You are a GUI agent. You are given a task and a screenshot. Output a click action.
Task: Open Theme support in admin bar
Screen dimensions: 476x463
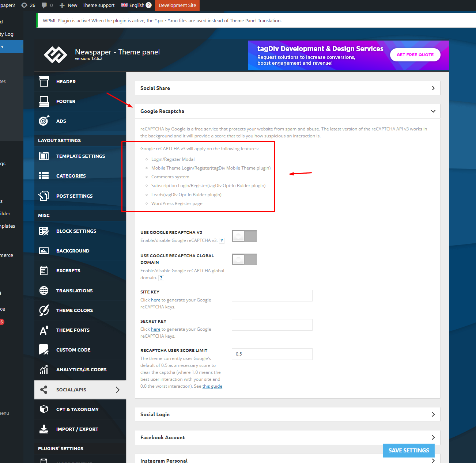[x=98, y=5]
